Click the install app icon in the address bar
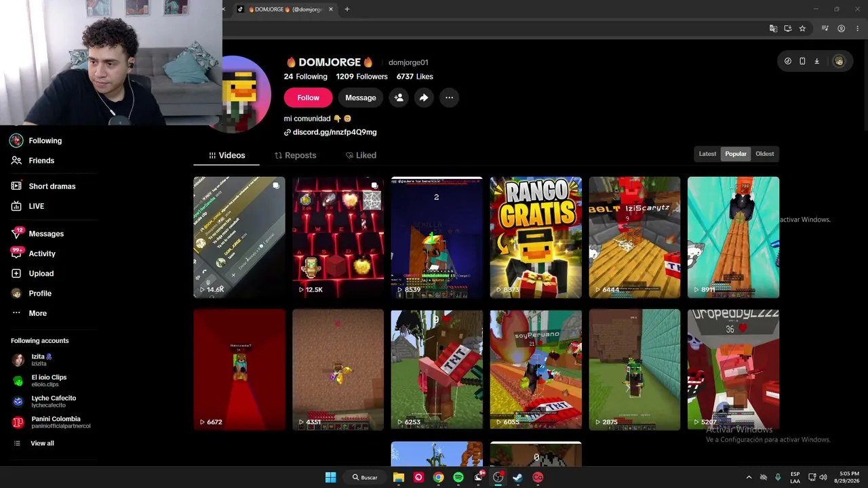 point(788,28)
